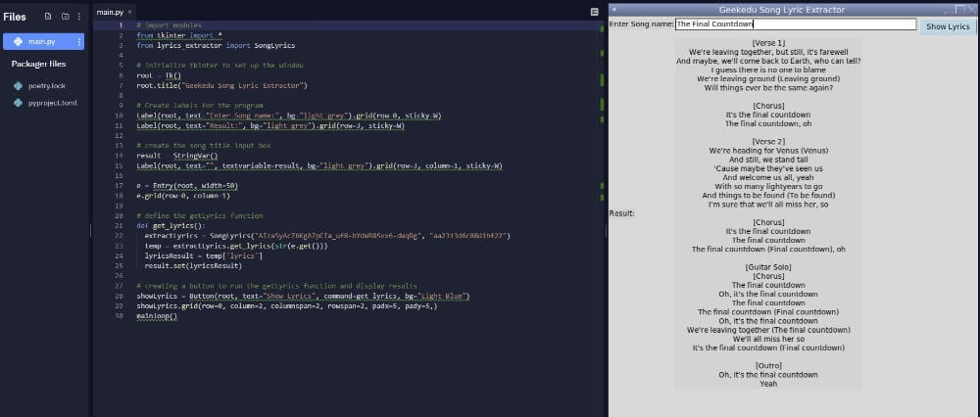Select main.py in the file tree
The width and height of the screenshot is (980, 417).
tap(44, 42)
